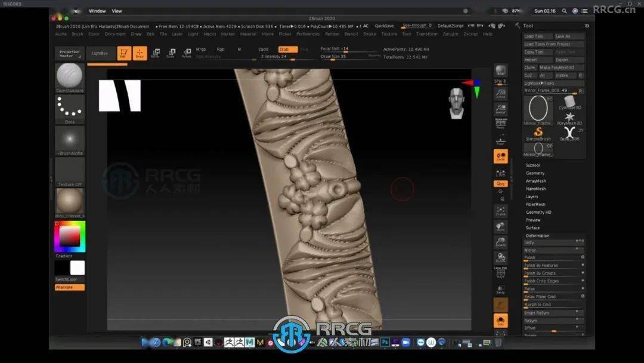Collapse the Deformation section

[537, 236]
